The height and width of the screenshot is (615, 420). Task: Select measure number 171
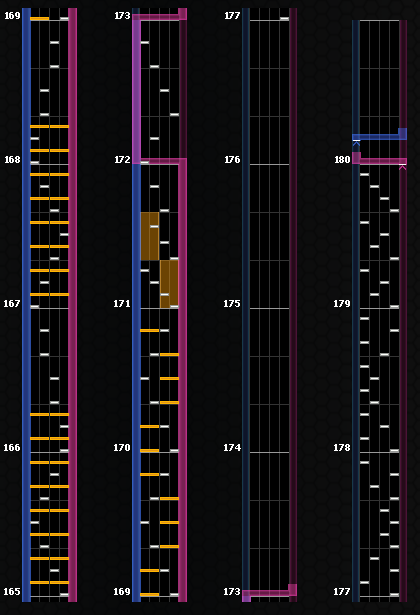coord(122,303)
